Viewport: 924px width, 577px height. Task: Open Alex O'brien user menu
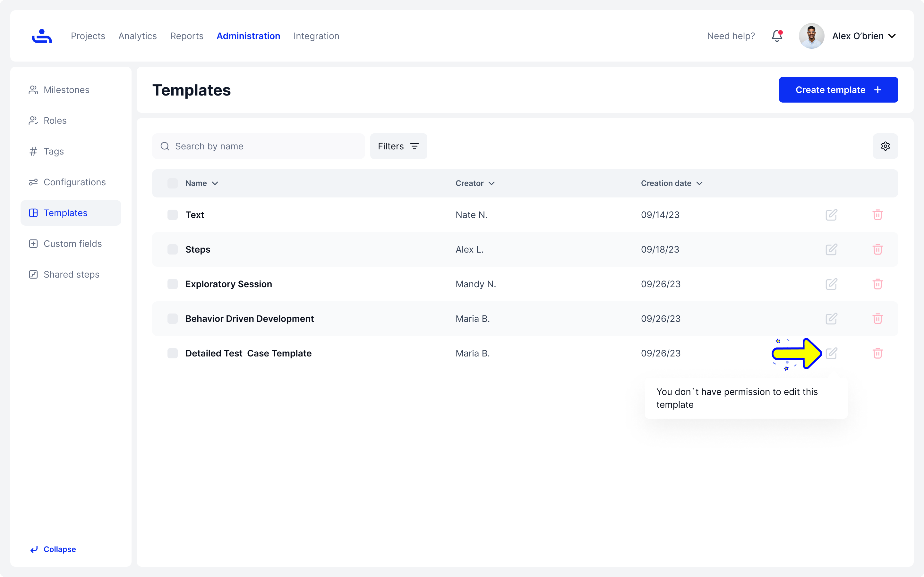(x=864, y=36)
